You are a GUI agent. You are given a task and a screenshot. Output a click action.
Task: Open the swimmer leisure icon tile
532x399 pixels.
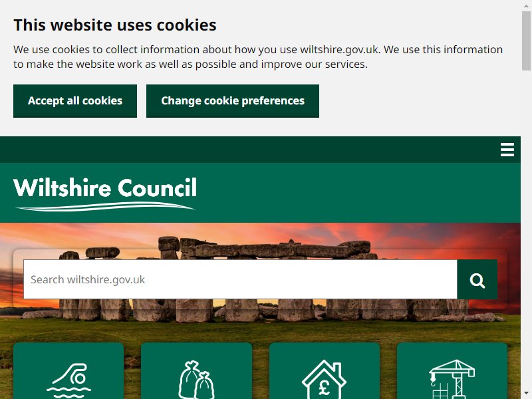[x=68, y=371]
